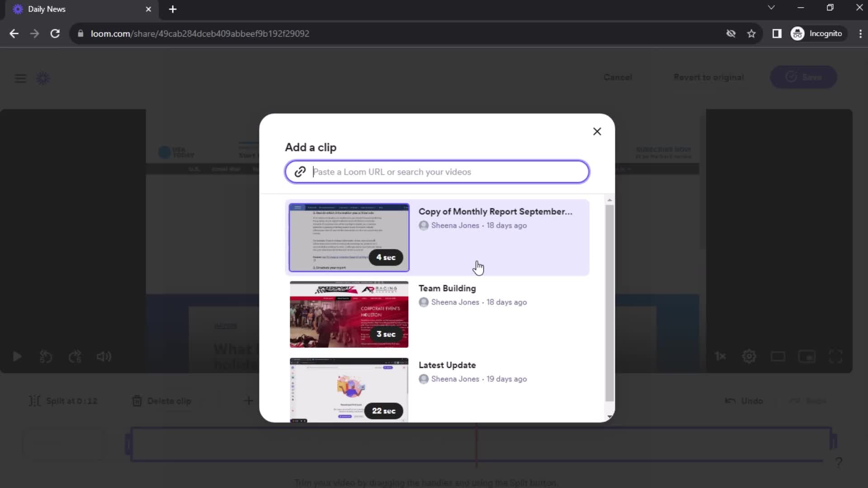868x488 pixels.
Task: Select Copy of Monthly Report September clip
Action: 438,237
